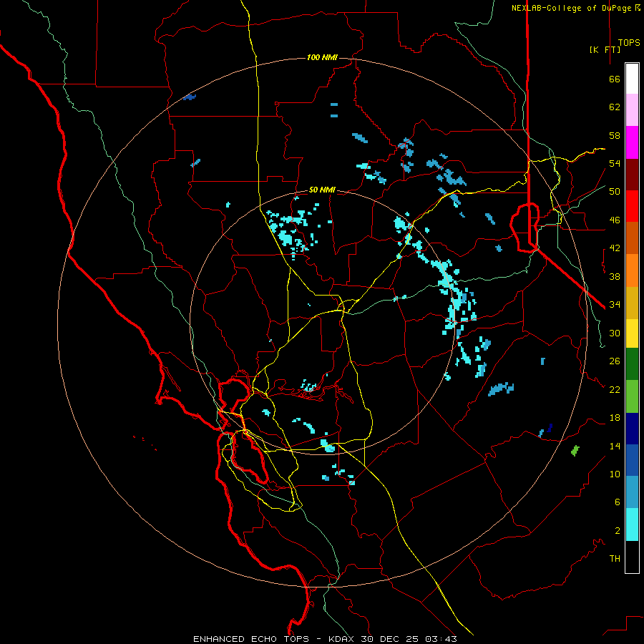Click the black TH swatch in the legend
Screen dimensions: 644x644
(x=632, y=557)
